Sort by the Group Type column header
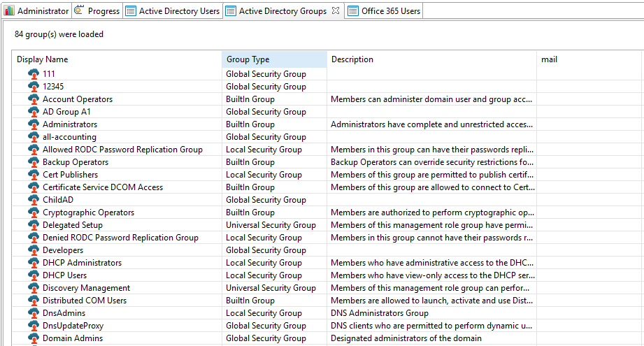 248,59
